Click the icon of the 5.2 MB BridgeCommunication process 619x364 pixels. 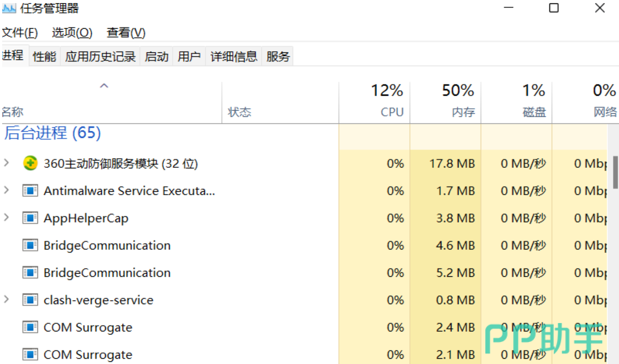tap(30, 273)
